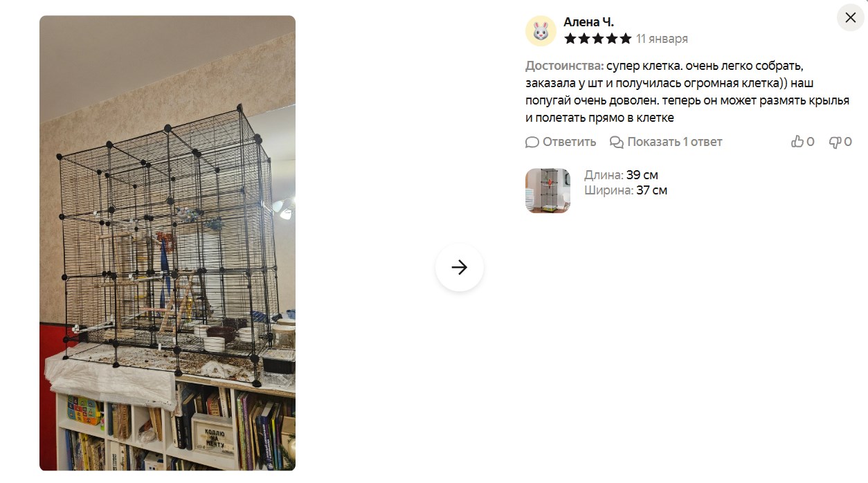Like the review with the thumbs-up icon

[797, 142]
